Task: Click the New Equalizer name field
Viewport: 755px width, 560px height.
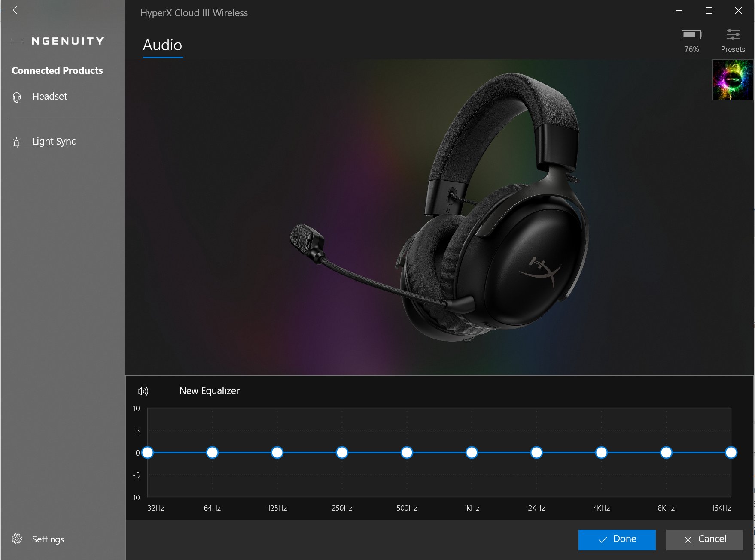Action: 209,391
